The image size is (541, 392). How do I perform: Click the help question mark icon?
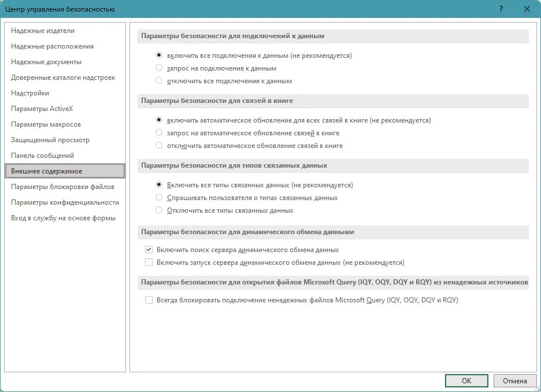[x=501, y=9]
